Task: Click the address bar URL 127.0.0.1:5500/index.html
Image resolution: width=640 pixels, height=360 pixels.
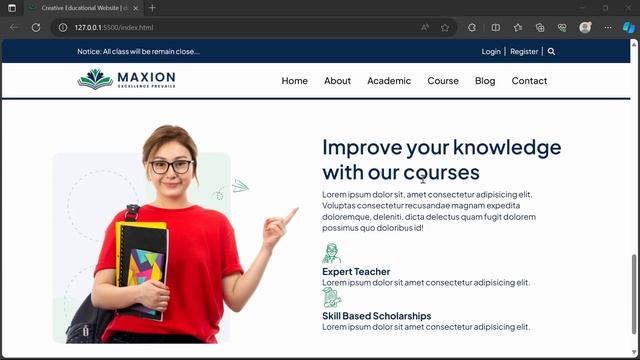Action: click(x=114, y=27)
